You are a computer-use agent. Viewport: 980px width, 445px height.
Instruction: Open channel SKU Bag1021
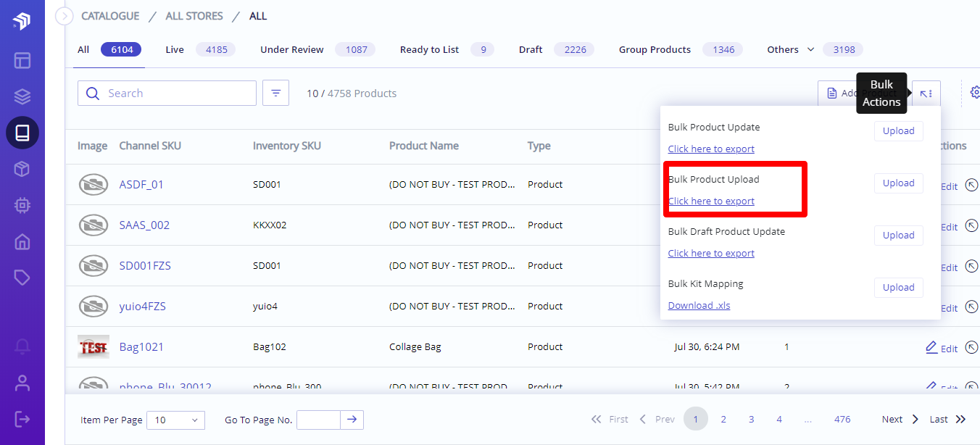(141, 347)
